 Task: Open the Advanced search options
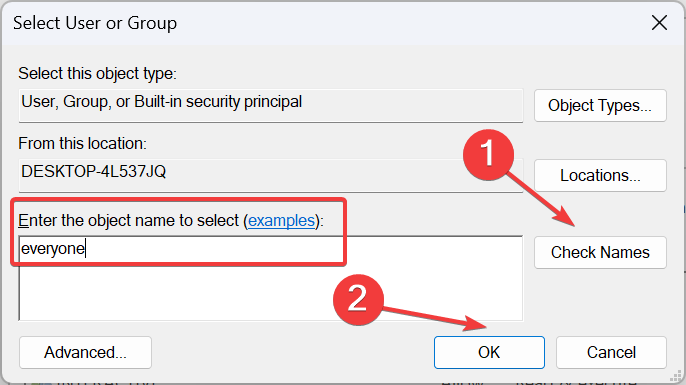(x=85, y=352)
